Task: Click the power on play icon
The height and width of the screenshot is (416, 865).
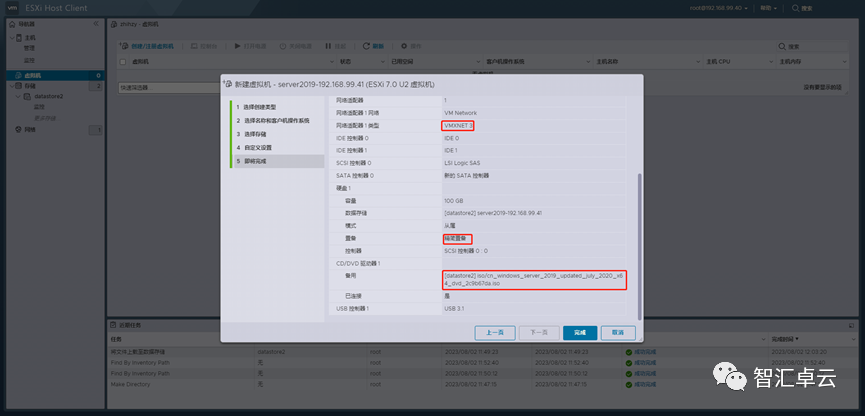Action: [x=237, y=46]
